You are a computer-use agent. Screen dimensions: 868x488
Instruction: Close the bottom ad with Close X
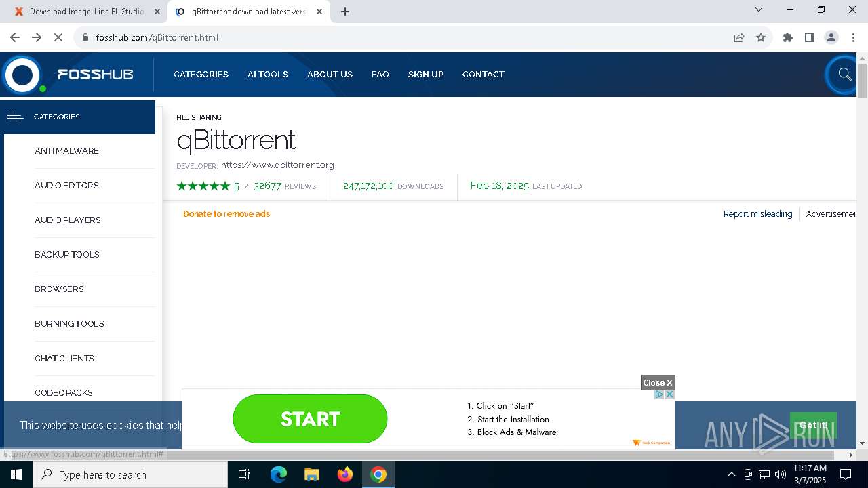point(658,383)
